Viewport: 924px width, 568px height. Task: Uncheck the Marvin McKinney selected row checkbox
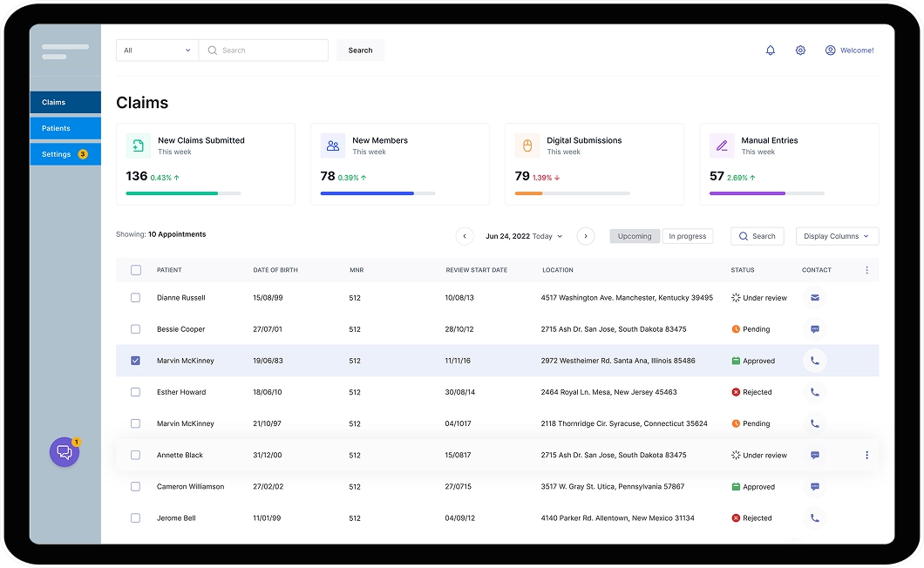coord(135,361)
